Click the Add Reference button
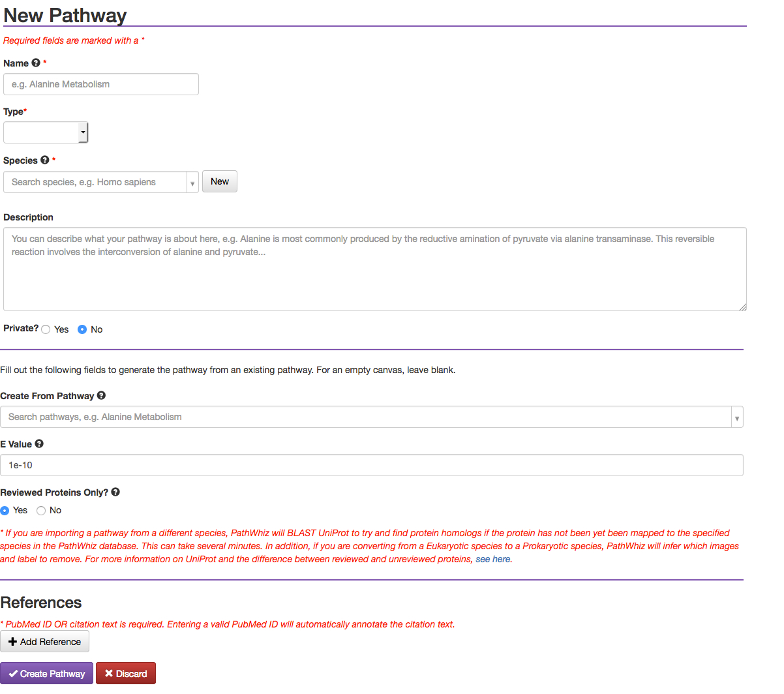Image resolution: width=784 pixels, height=694 pixels. coord(44,642)
